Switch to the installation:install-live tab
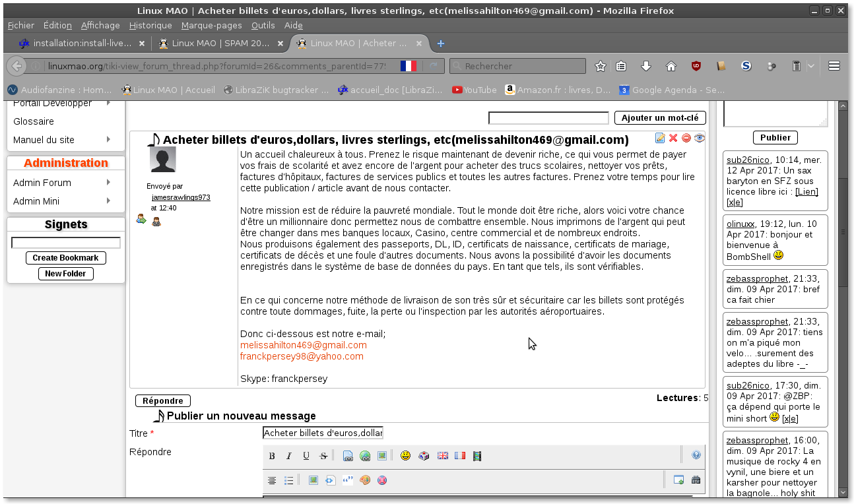Image resolution: width=854 pixels, height=504 pixels. tap(82, 44)
